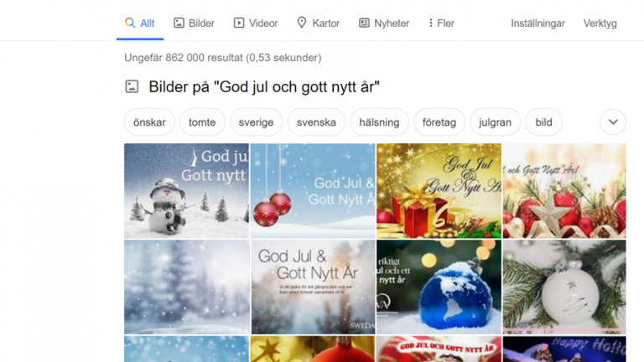Click the Bilder tab picture icon
Screen dimensions: 644x362
[x=179, y=23]
